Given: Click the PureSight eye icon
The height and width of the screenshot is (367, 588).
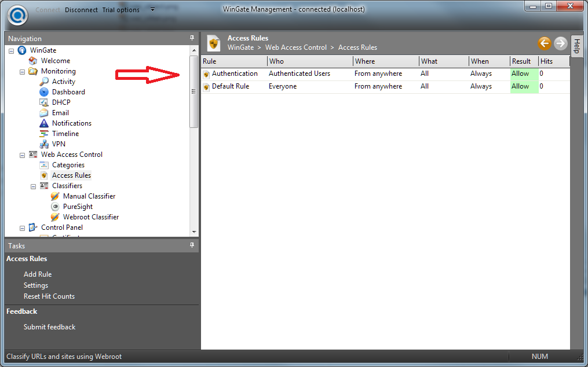Looking at the screenshot, I should (x=55, y=207).
